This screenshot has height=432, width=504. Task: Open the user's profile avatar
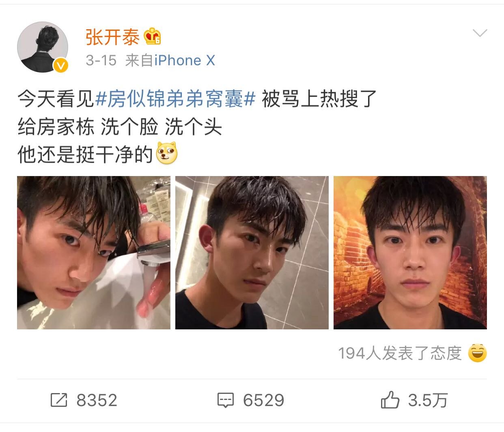43,47
